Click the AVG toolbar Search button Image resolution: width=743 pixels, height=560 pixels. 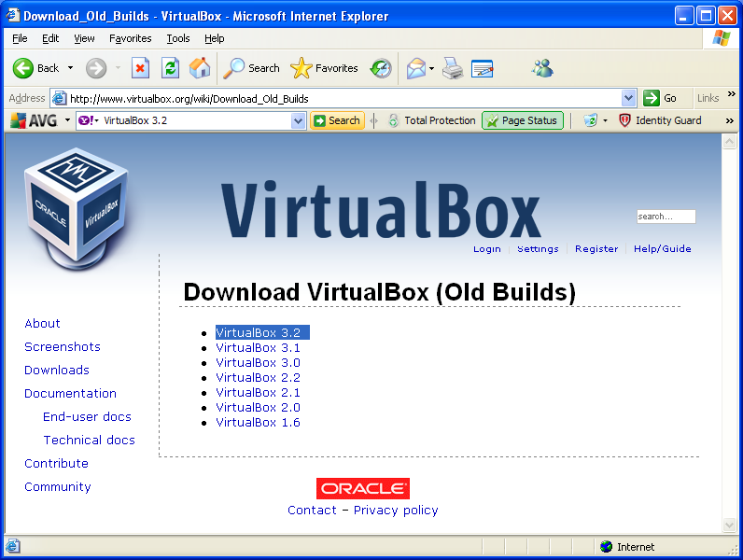coord(337,120)
